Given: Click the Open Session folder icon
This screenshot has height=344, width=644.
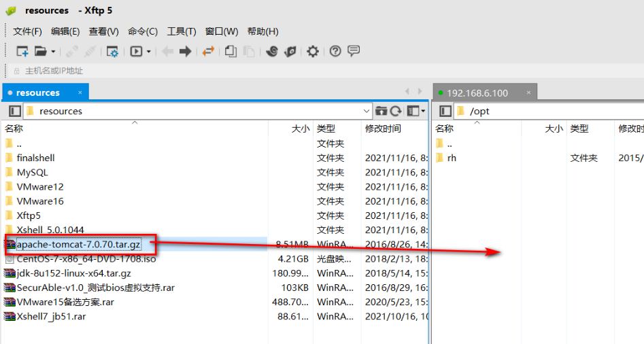Looking at the screenshot, I should (x=41, y=51).
